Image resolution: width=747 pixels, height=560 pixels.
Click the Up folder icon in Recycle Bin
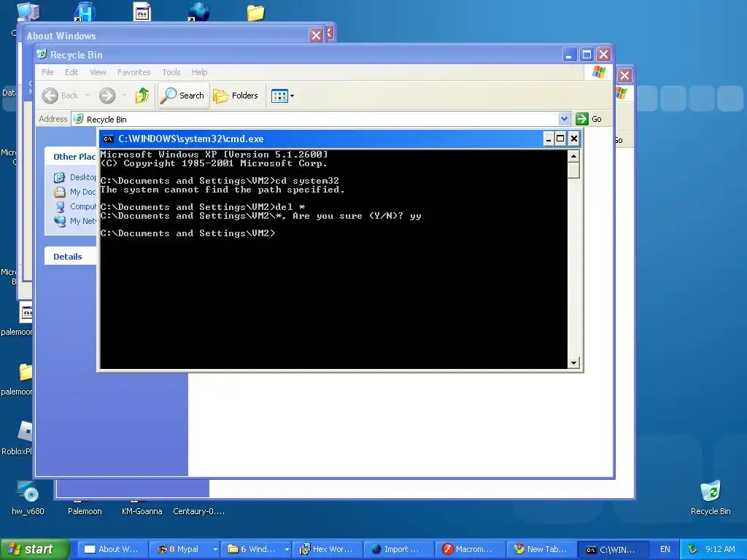(x=142, y=96)
